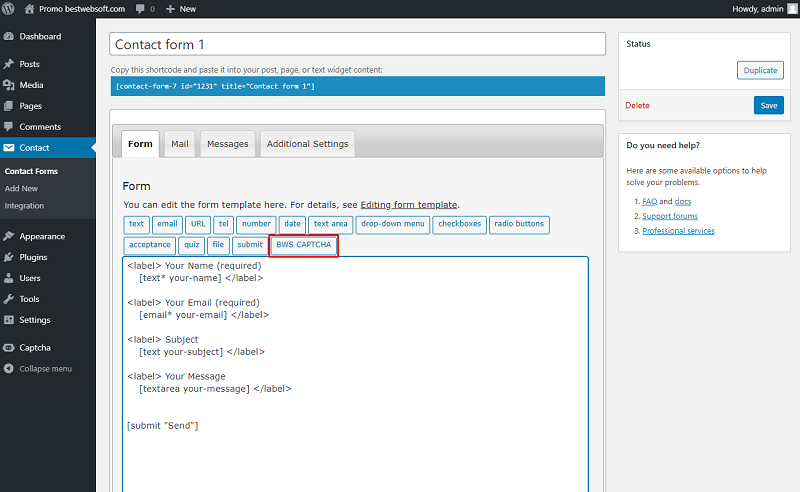
Task: Click the admin avatar in top bar
Action: [x=793, y=9]
